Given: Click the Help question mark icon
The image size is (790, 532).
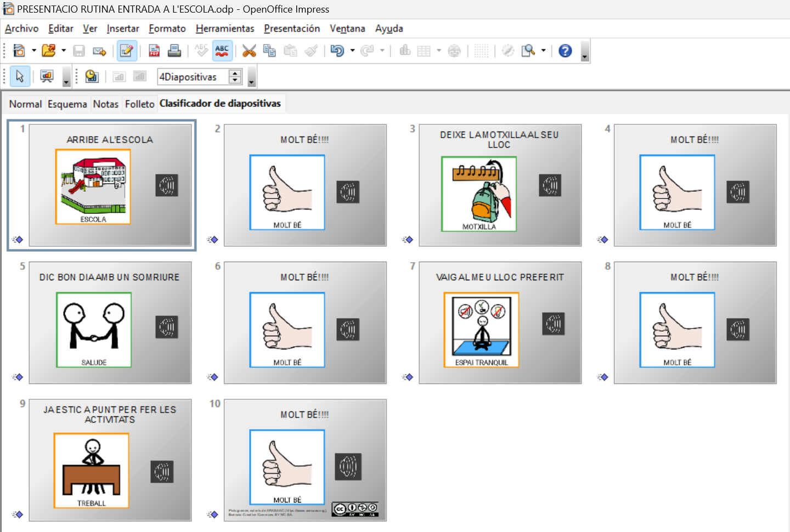Looking at the screenshot, I should coord(565,50).
